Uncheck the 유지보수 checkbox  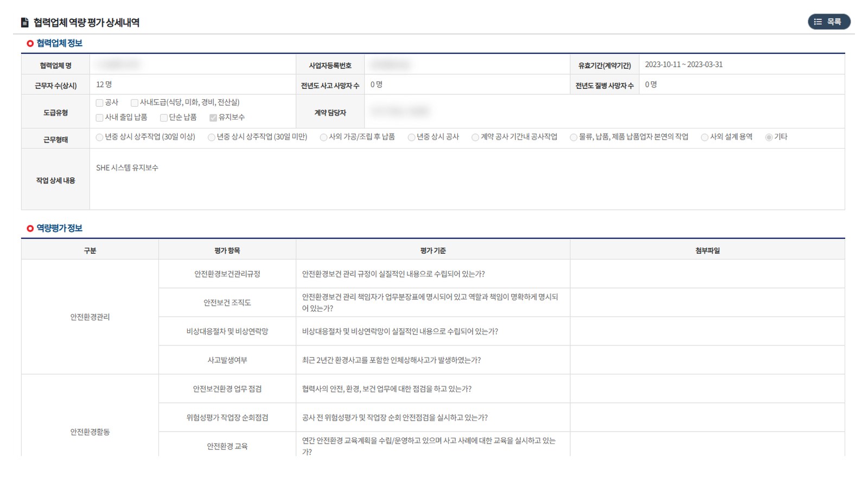(213, 118)
